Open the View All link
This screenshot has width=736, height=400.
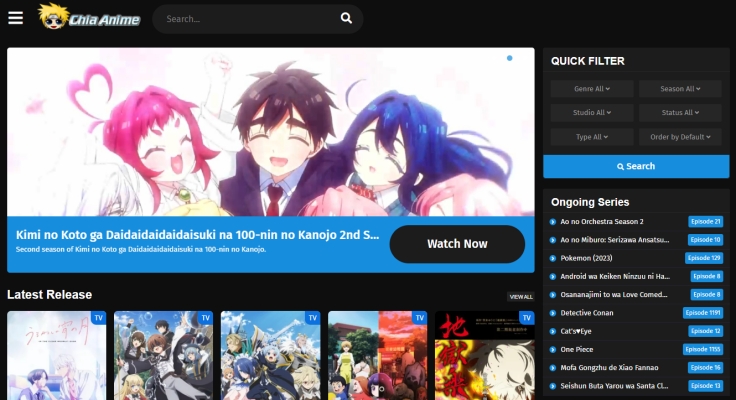click(x=520, y=297)
